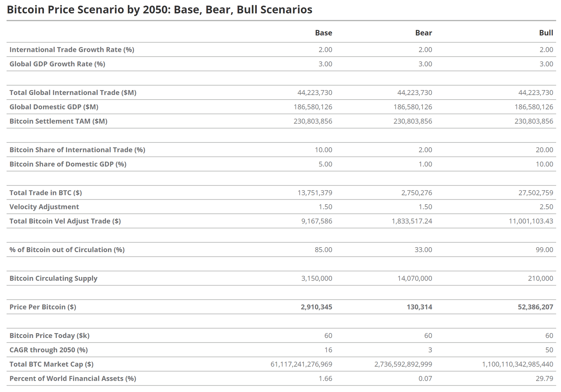Select the Bull out-of-circulation value 99.00
561x392 pixels.
[x=544, y=250]
